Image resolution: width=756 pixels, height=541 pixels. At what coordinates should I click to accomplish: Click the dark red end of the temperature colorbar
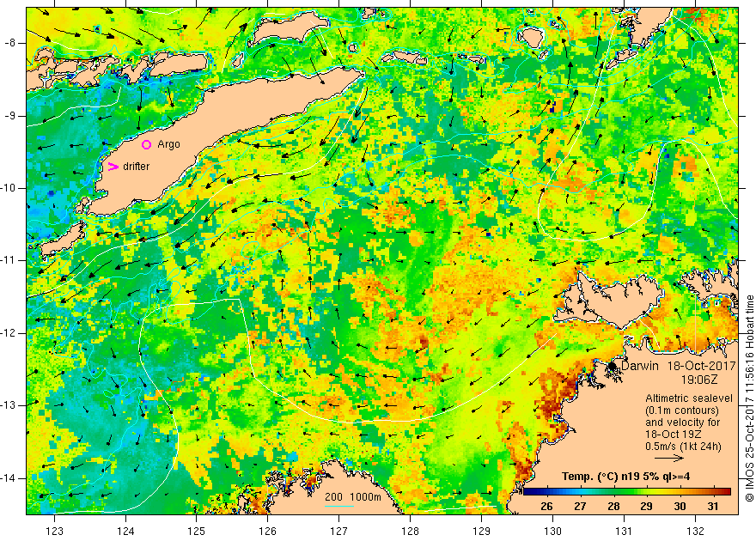(x=727, y=492)
